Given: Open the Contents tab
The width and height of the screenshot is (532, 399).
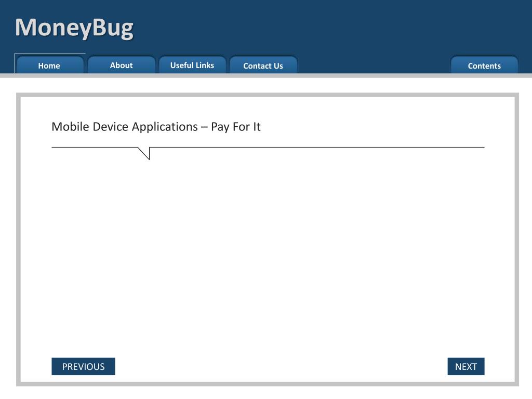Looking at the screenshot, I should click(x=484, y=65).
